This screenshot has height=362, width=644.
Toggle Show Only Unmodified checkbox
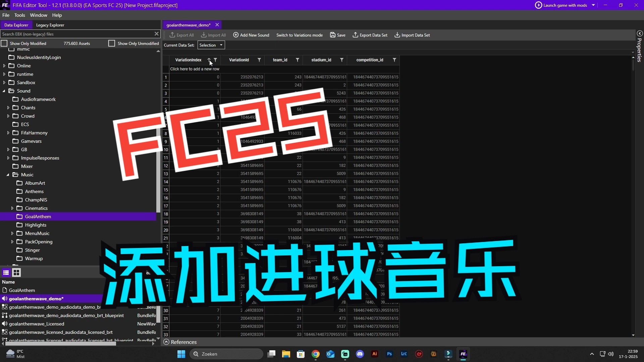point(112,43)
